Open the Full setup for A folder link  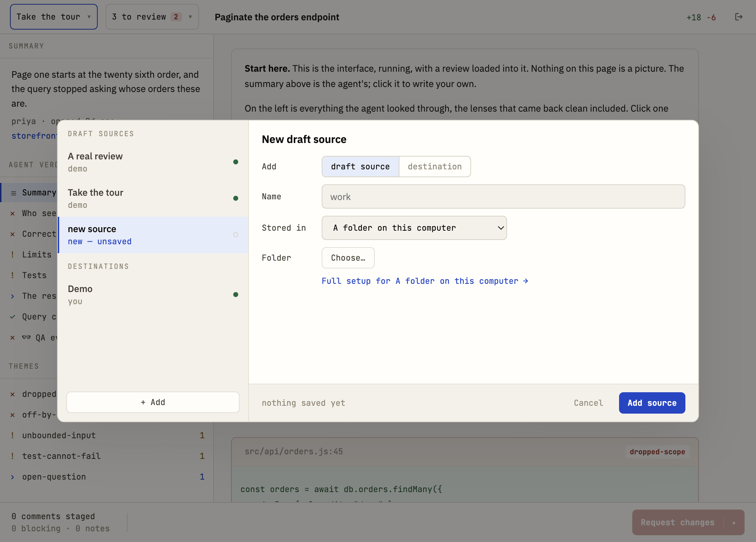pos(425,281)
